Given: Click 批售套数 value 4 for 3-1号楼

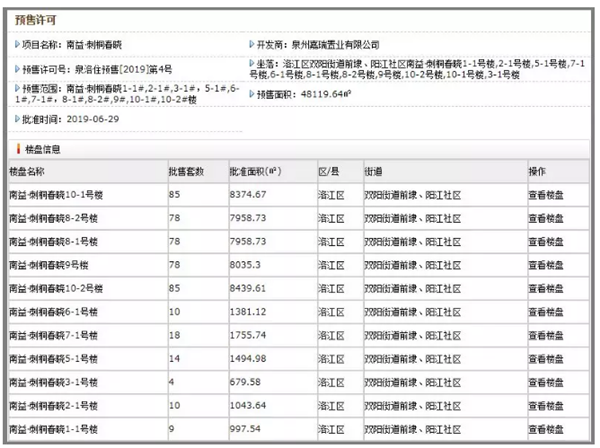Looking at the screenshot, I should point(171,382).
